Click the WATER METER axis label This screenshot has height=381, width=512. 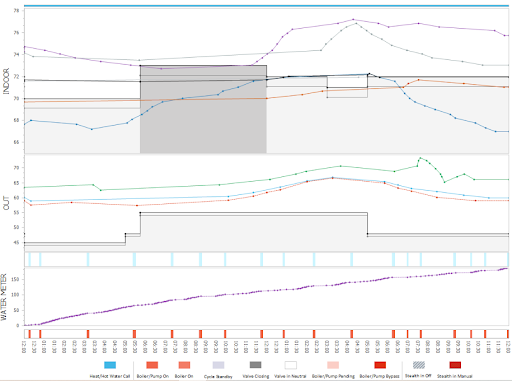[x=4, y=297]
